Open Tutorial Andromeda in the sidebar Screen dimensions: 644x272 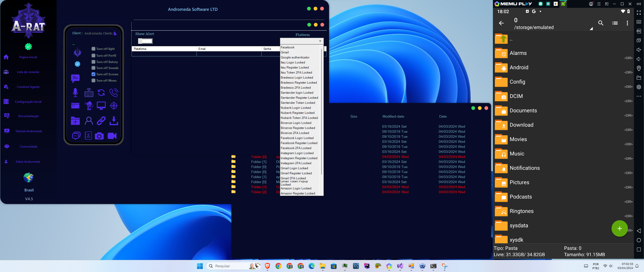[x=28, y=131]
